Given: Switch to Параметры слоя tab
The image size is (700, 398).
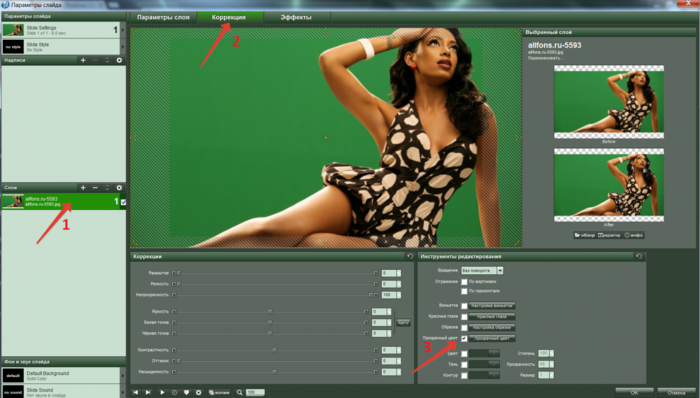Looking at the screenshot, I should coord(163,17).
